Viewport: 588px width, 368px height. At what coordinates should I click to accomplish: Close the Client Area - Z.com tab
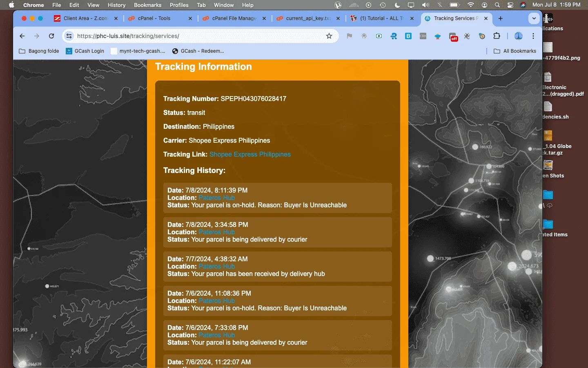tap(116, 18)
